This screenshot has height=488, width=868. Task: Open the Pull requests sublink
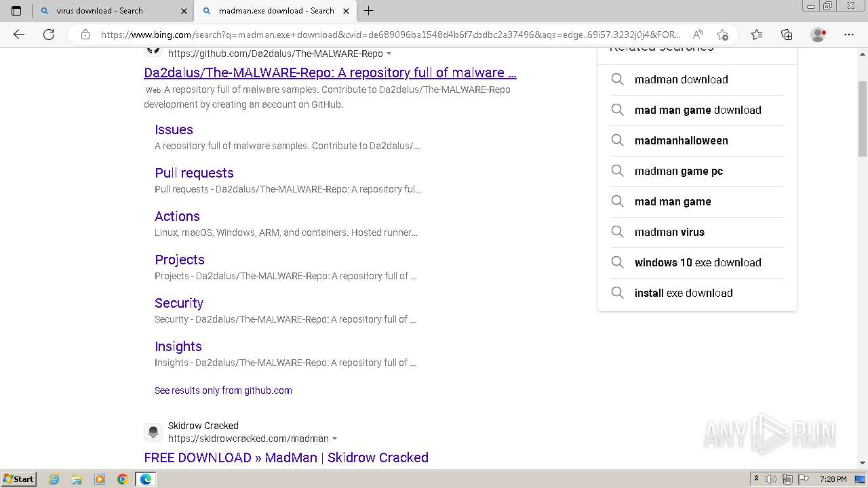194,173
